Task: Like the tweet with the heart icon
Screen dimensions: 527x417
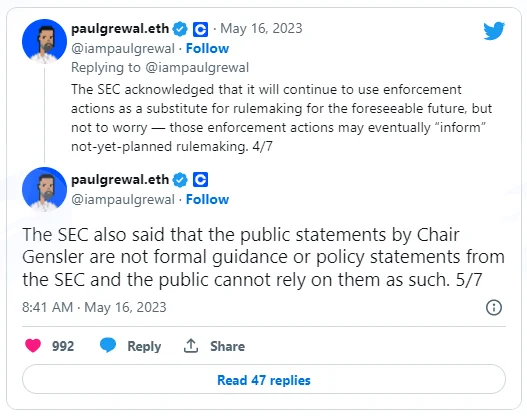Action: 33,345
